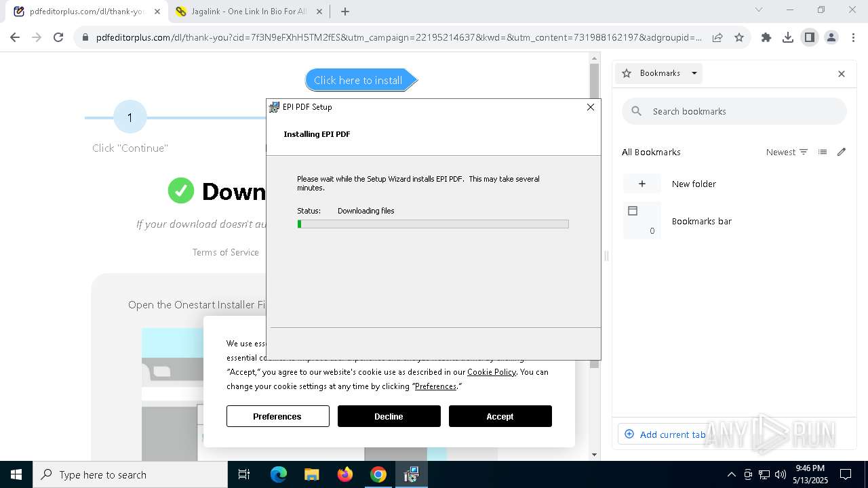Click the blue Click here to install button
Image resolution: width=868 pixels, height=488 pixels.
(361, 80)
